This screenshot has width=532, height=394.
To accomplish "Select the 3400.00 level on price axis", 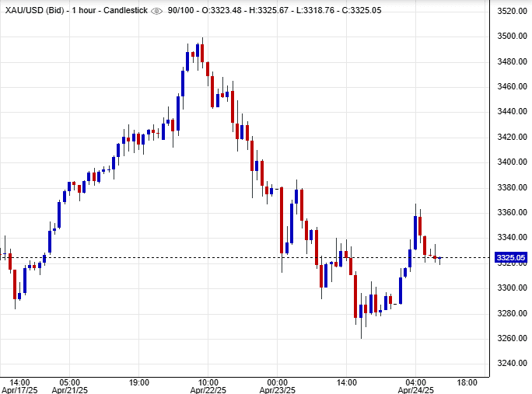I will (510, 162).
